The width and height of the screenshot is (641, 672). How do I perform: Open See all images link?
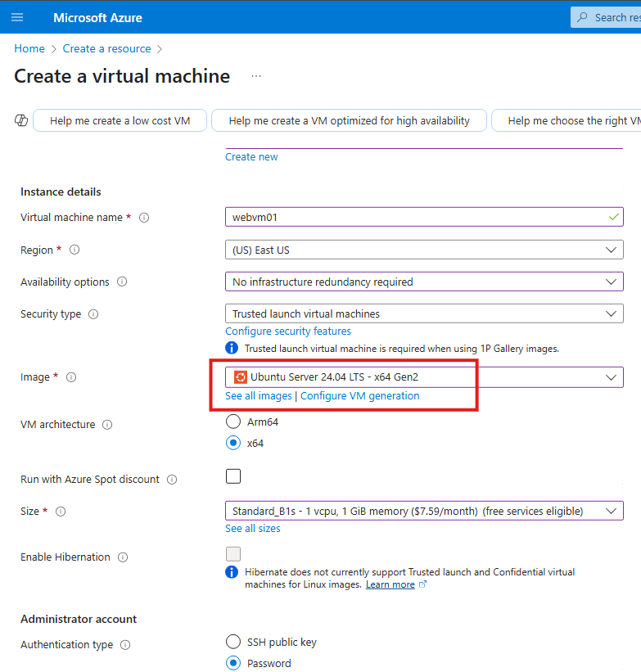pyautogui.click(x=259, y=396)
